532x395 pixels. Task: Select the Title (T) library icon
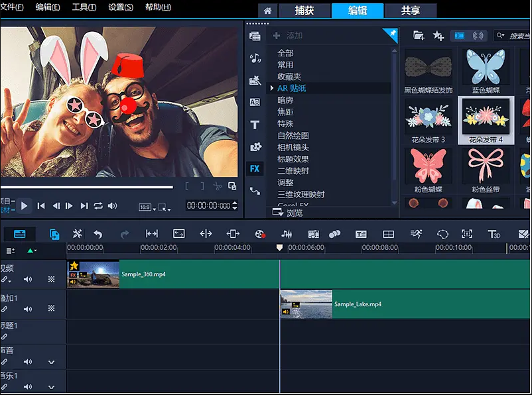click(x=255, y=125)
